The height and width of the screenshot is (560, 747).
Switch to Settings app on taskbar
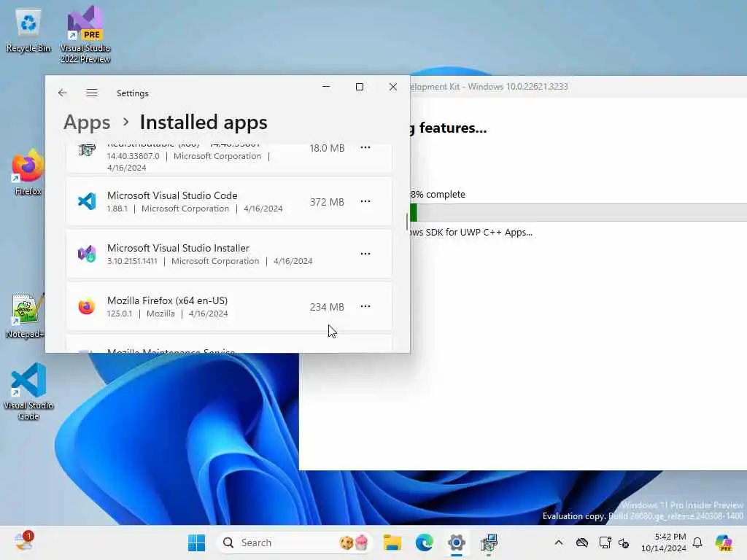tap(457, 542)
